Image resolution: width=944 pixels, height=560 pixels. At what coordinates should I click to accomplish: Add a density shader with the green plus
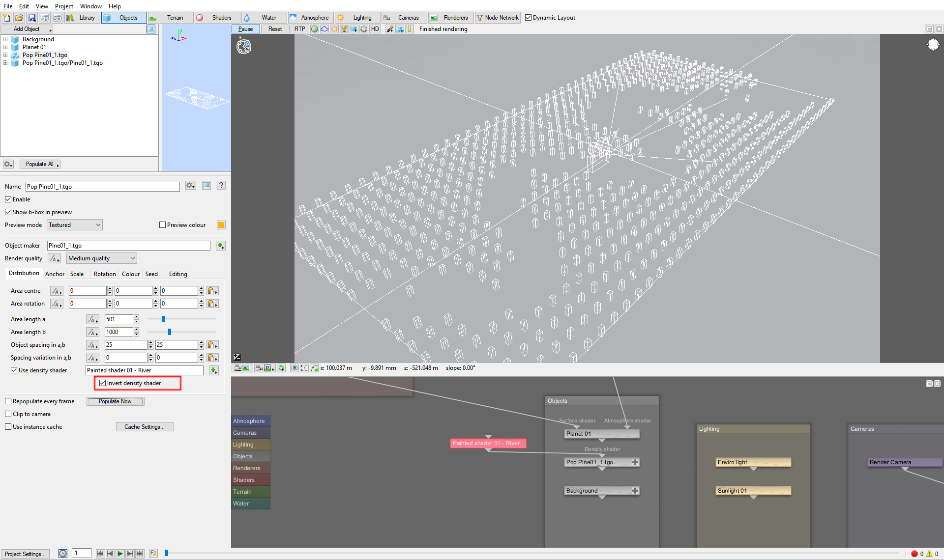(214, 370)
